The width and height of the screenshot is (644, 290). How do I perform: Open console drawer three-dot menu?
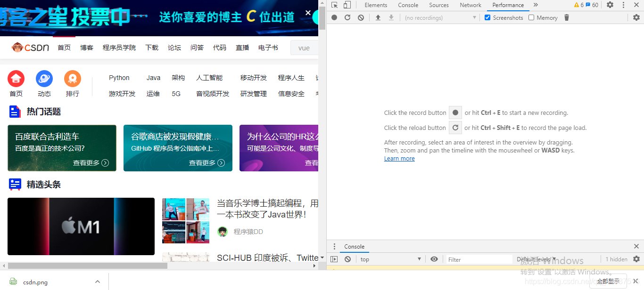[334, 246]
